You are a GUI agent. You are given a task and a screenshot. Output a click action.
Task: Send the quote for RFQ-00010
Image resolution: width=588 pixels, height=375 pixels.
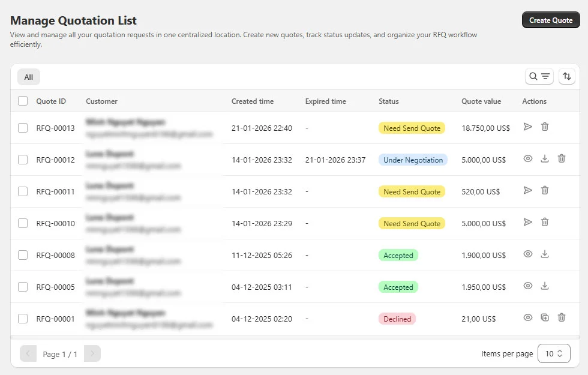click(x=528, y=222)
